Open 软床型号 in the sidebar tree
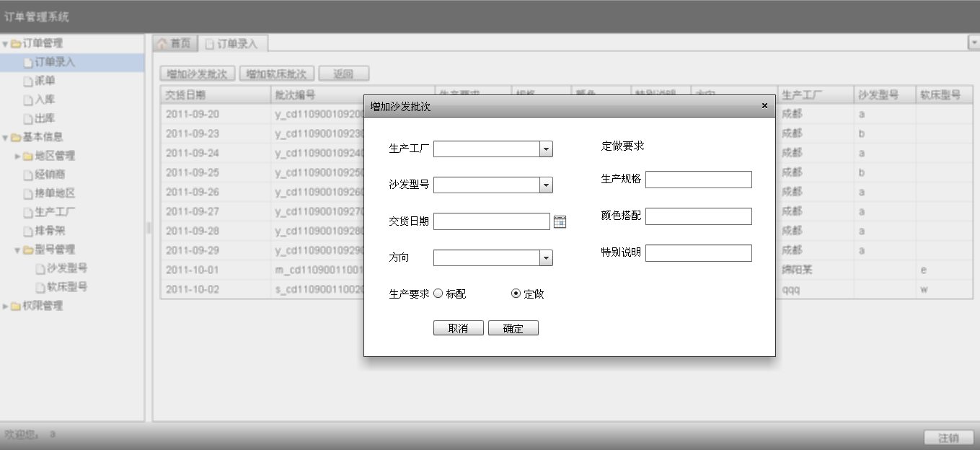The image size is (980, 450). 72,287
